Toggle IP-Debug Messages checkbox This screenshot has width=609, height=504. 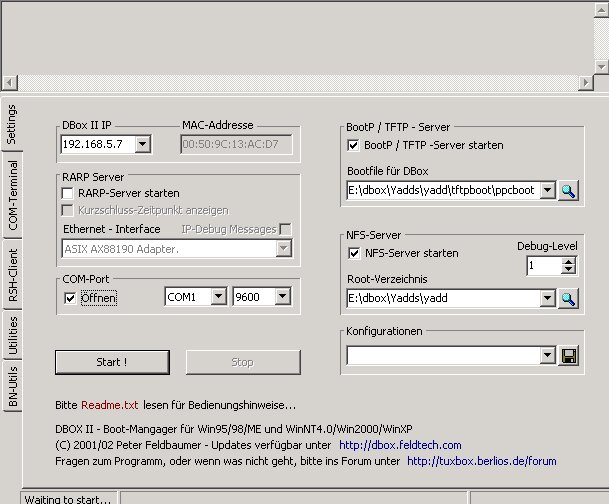coord(285,229)
